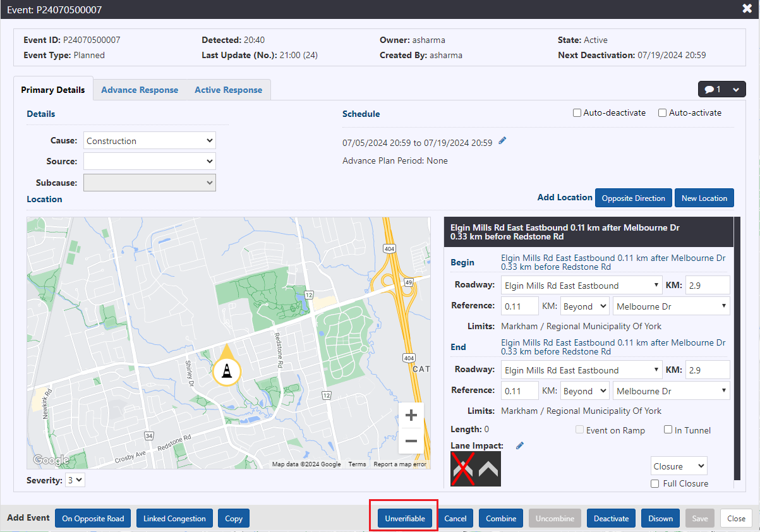Click the Copy button
The image size is (760, 532).
tap(234, 519)
